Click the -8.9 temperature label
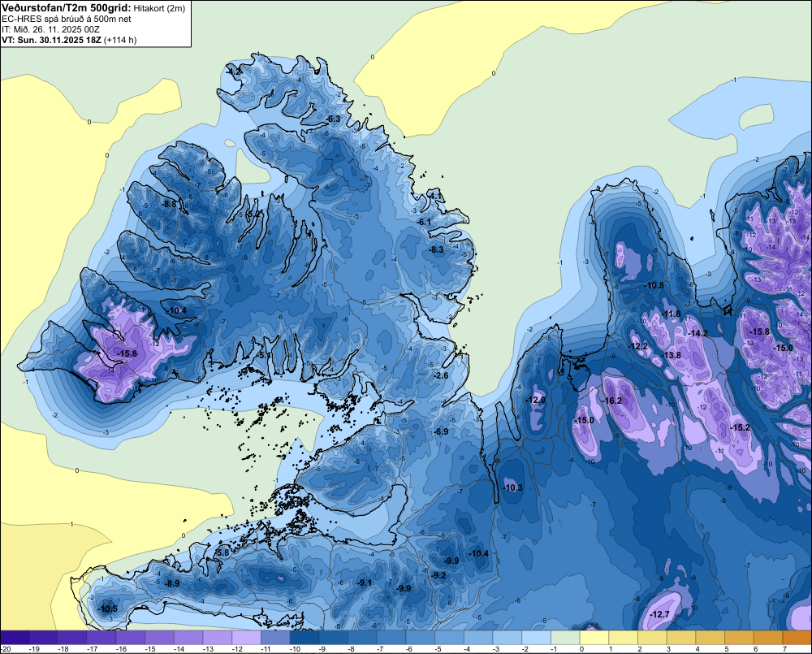This screenshot has height=654, width=812. coord(172,583)
